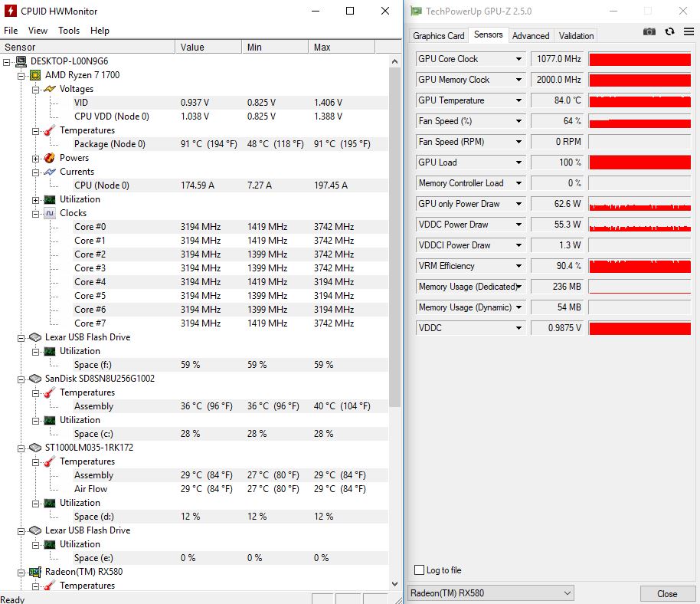The height and width of the screenshot is (604, 700).
Task: Collapse the Voltages tree node
Action: click(35, 90)
